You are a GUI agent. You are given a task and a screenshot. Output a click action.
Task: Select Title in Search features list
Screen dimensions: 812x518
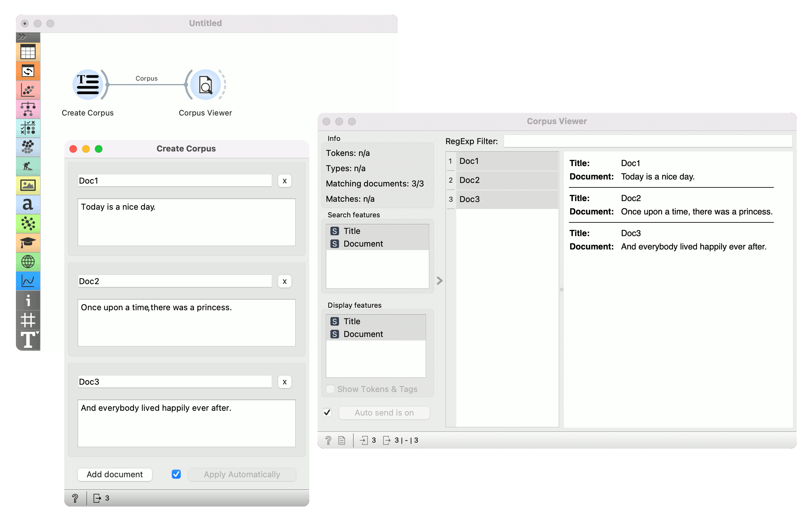click(x=377, y=231)
